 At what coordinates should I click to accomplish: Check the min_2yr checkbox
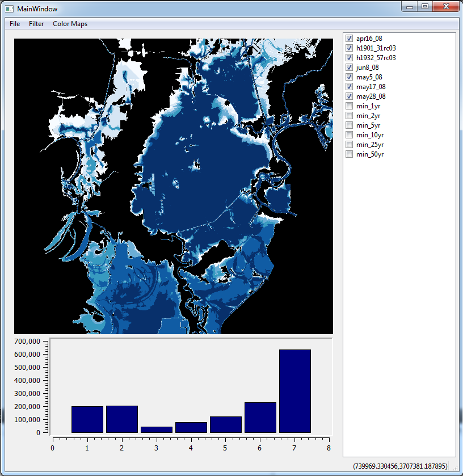tap(349, 116)
